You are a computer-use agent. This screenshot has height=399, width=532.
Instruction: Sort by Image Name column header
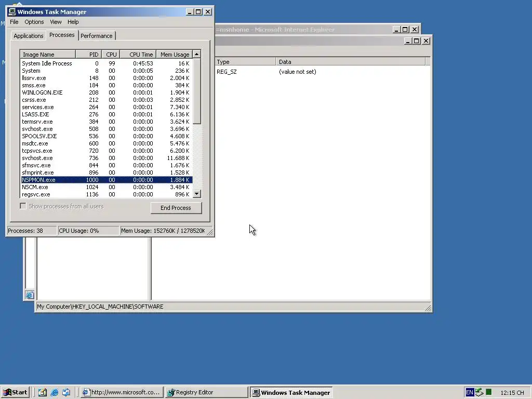pyautogui.click(x=47, y=54)
